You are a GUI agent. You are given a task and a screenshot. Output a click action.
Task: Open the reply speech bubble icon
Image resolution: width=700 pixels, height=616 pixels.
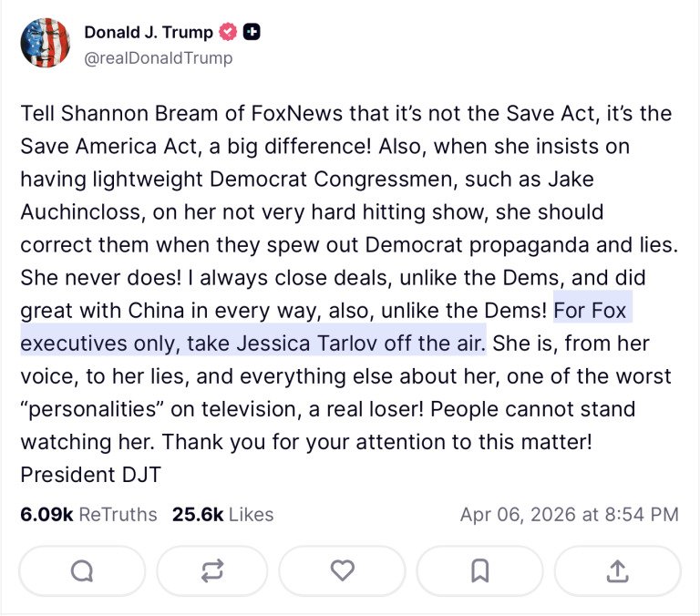(82, 570)
